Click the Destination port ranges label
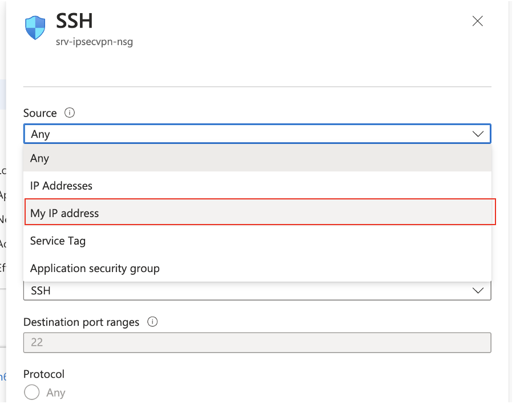This screenshot has height=416, width=532. click(x=81, y=322)
